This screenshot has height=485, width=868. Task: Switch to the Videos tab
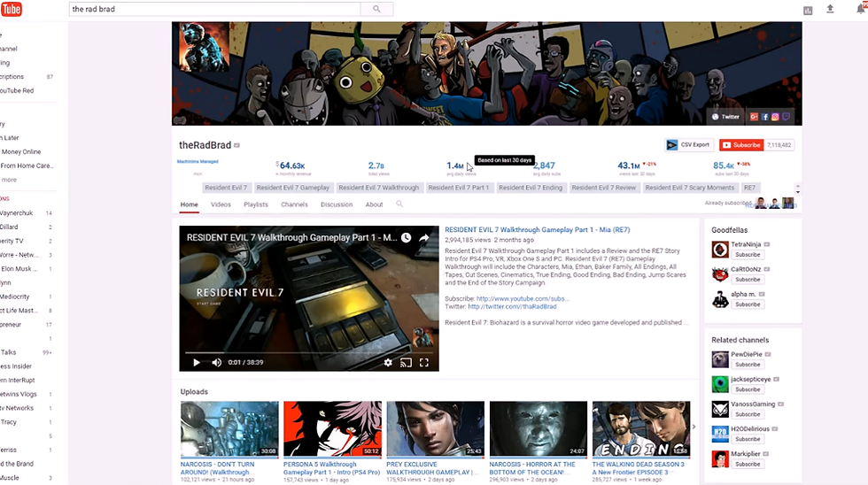(221, 204)
